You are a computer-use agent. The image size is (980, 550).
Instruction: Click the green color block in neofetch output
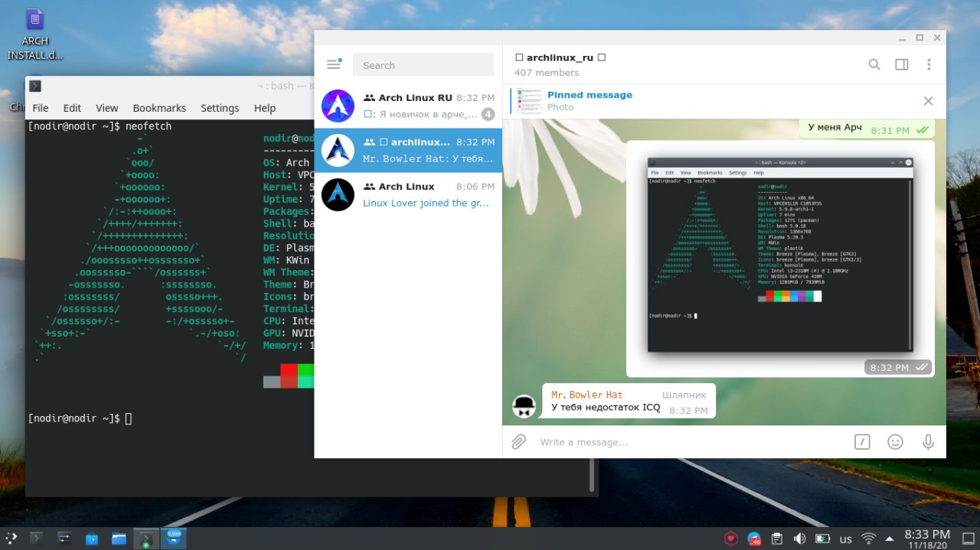(305, 369)
